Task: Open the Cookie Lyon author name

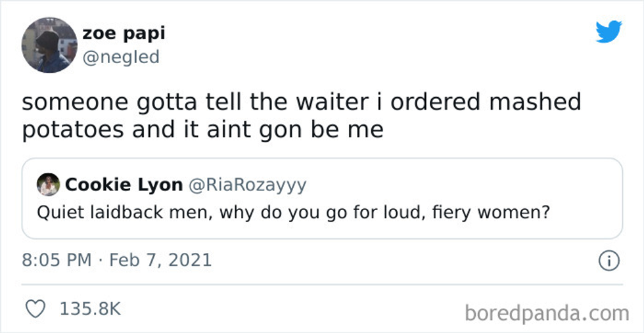Action: click(124, 185)
